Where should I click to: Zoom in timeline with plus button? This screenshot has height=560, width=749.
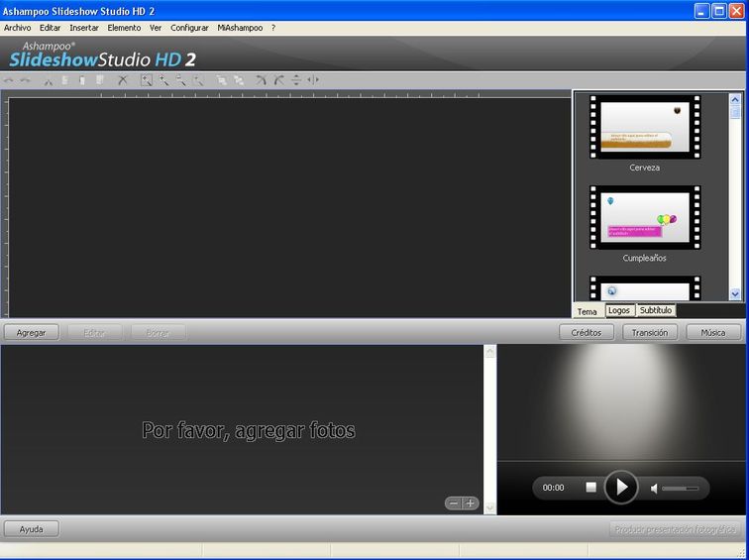point(470,504)
